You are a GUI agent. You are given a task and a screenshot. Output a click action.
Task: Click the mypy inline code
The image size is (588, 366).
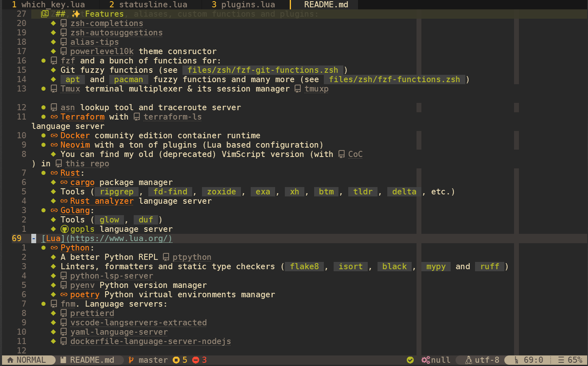pos(436,266)
